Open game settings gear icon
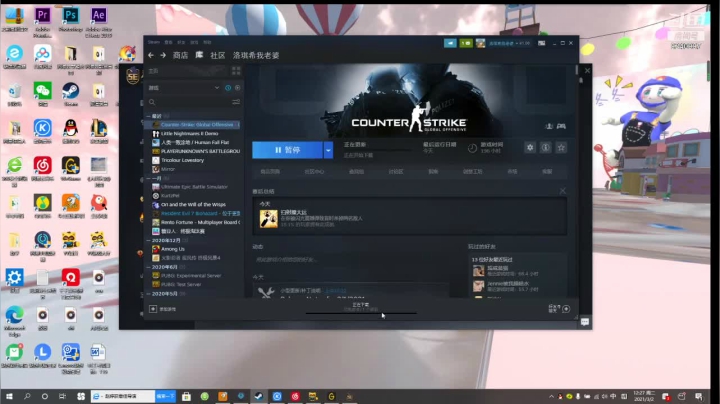The height and width of the screenshot is (404, 720). [x=530, y=147]
